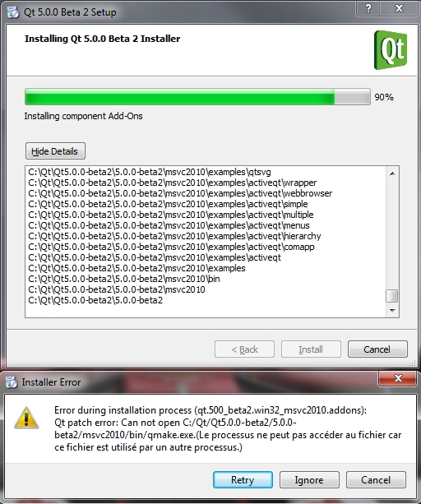Image resolution: width=421 pixels, height=504 pixels.
Task: Click the yellow warning triangle icon
Action: pyautogui.click(x=26, y=418)
